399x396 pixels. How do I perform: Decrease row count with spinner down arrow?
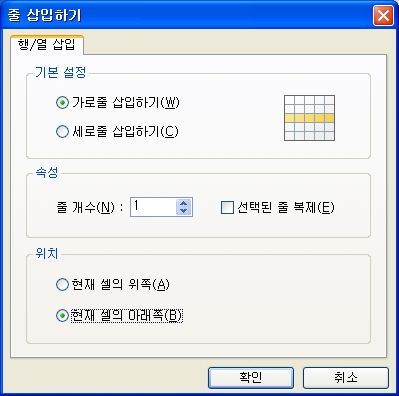(x=183, y=211)
